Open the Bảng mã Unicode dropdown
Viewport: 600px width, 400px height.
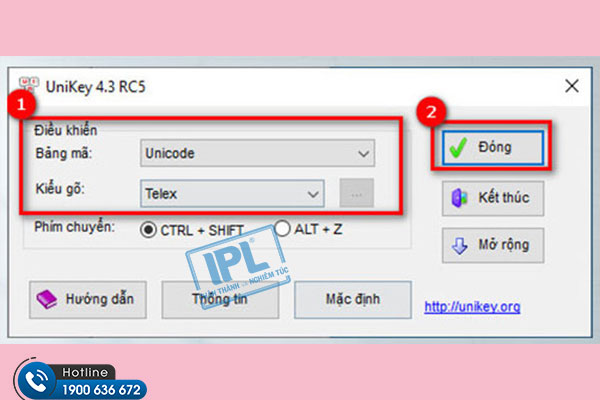(258, 153)
